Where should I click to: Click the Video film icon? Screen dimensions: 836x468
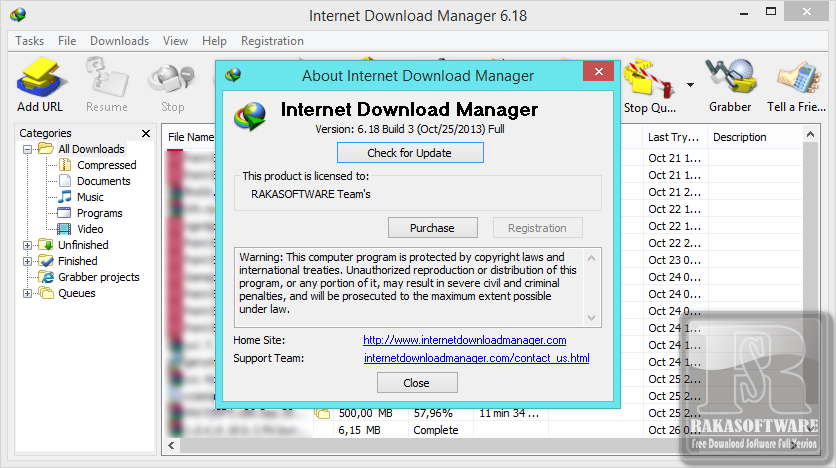click(x=65, y=229)
